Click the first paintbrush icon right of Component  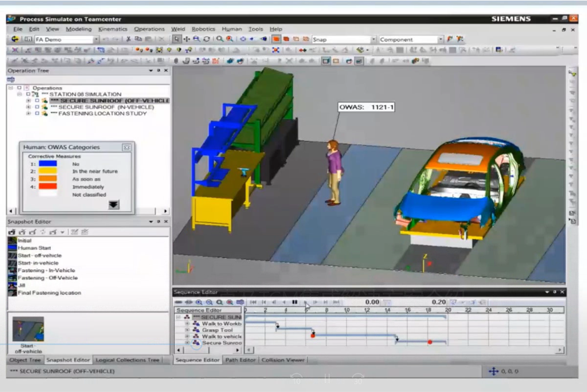pyautogui.click(x=450, y=39)
